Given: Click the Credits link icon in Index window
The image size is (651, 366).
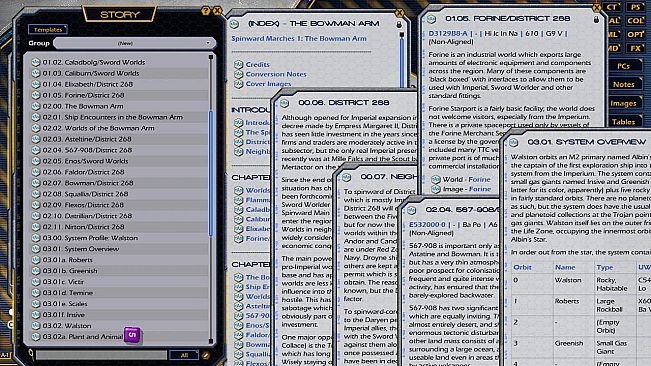Looking at the screenshot, I should click(x=238, y=64).
